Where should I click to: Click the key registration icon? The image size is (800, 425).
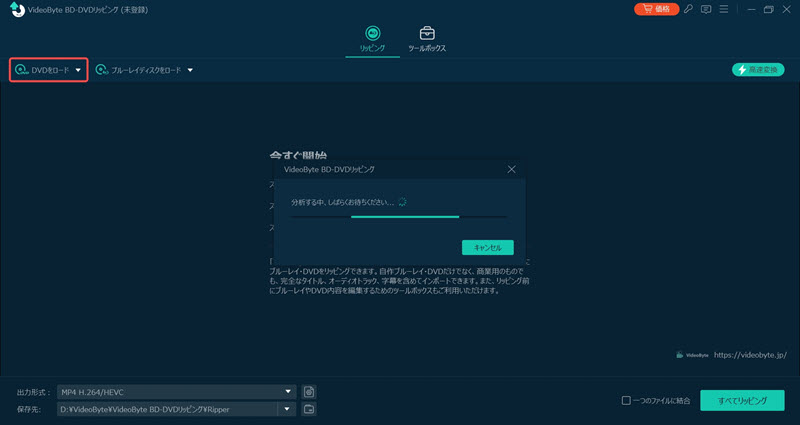(x=689, y=9)
